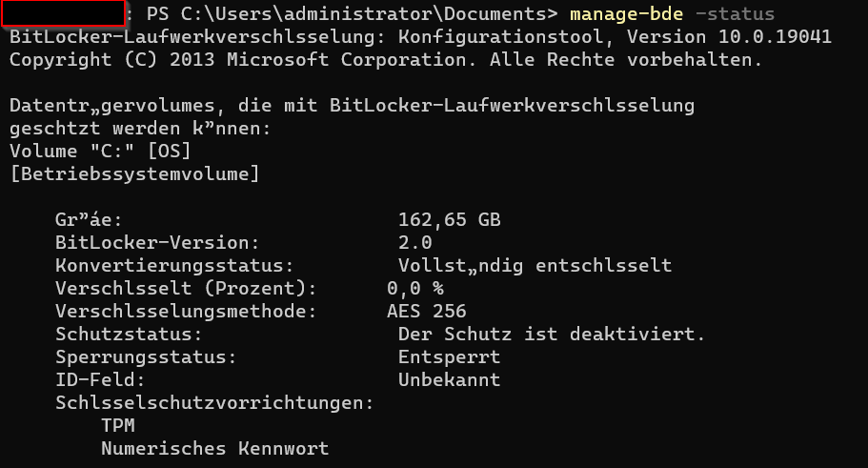868x468 pixels.
Task: Click the 162,65 GB size value
Action: click(x=449, y=220)
